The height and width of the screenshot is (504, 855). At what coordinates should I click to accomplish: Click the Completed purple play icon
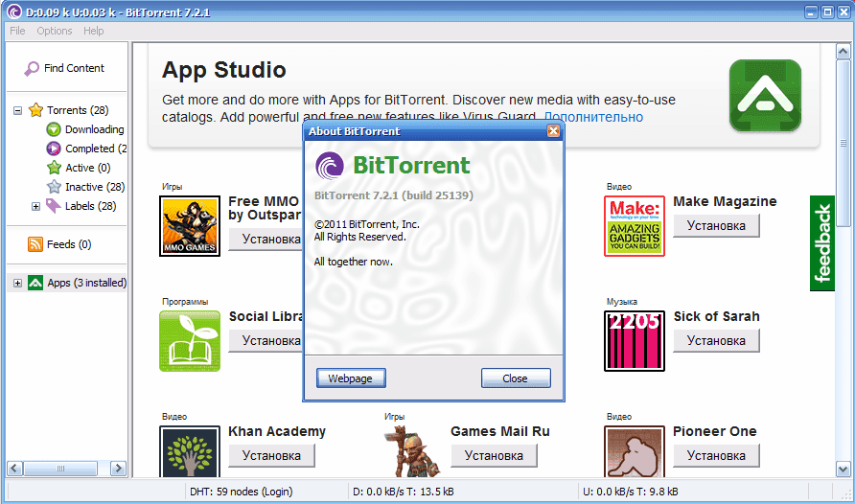coord(54,149)
